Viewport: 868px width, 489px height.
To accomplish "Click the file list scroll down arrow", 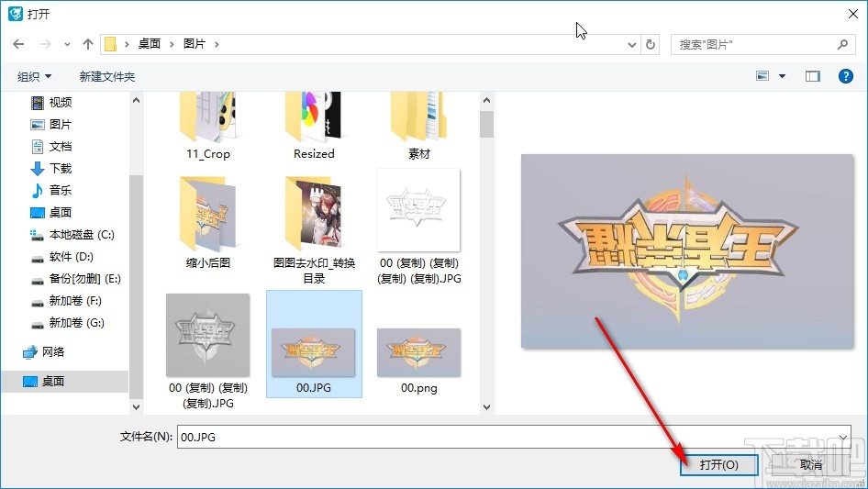I will (486, 406).
